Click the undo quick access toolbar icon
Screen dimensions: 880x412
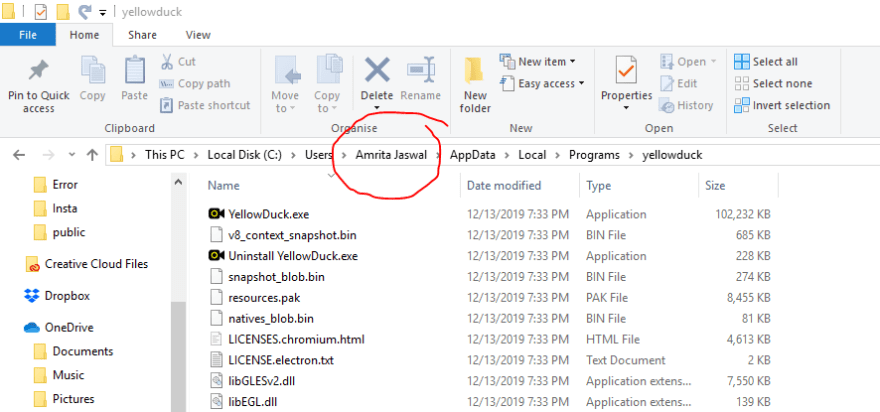click(x=84, y=11)
